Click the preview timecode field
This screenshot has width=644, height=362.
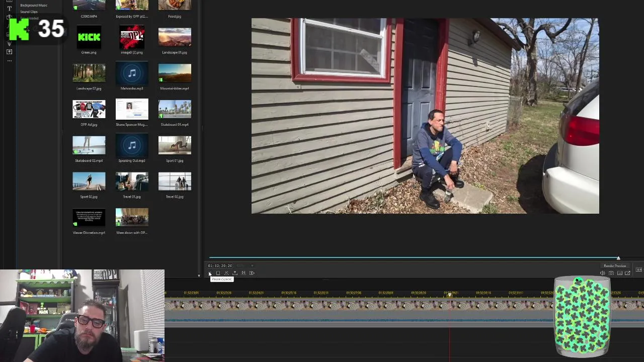pyautogui.click(x=220, y=265)
